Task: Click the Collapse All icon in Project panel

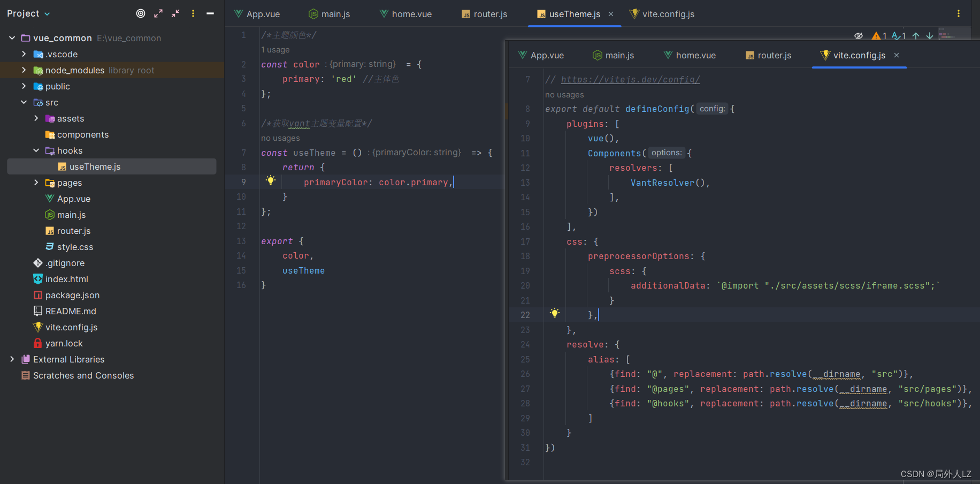Action: (x=175, y=13)
